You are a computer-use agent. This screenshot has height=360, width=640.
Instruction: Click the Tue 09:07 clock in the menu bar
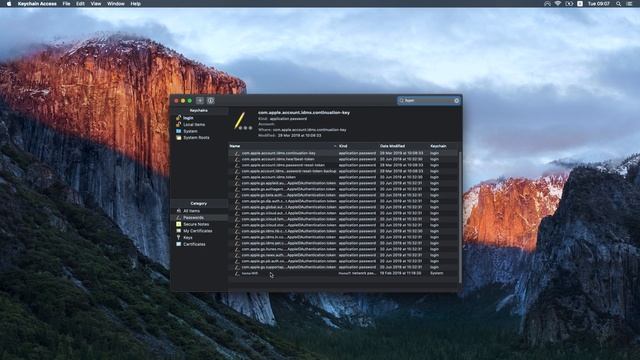598,4
